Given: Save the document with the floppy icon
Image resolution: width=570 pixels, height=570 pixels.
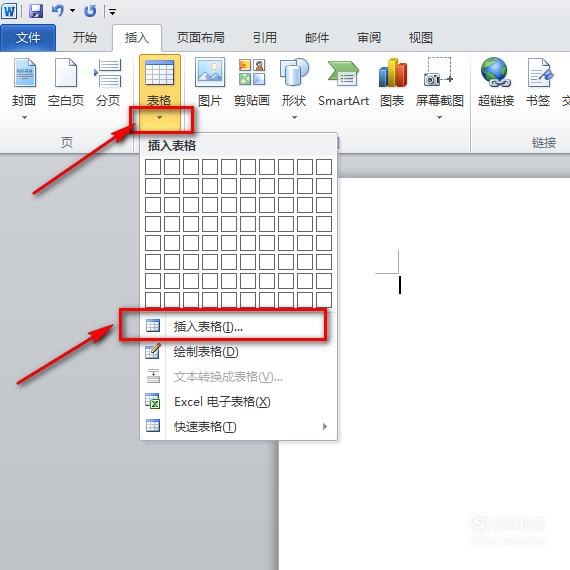Looking at the screenshot, I should click(x=36, y=11).
